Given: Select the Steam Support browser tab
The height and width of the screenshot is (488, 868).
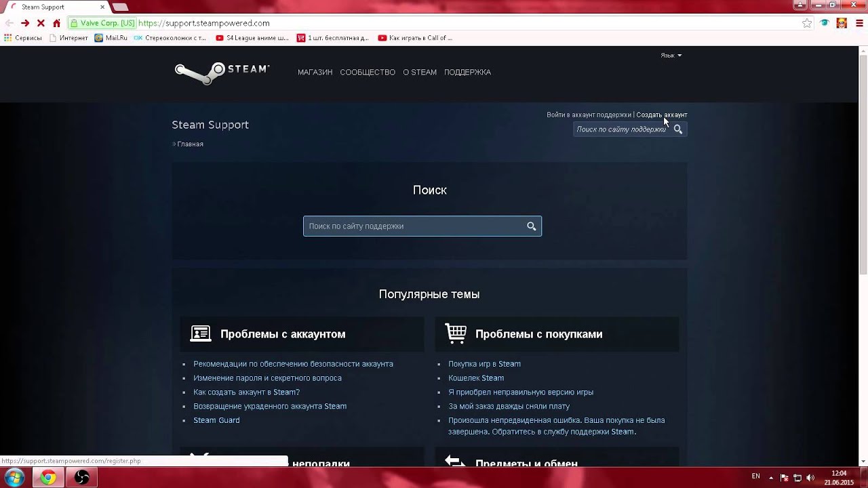Looking at the screenshot, I should click(x=57, y=7).
